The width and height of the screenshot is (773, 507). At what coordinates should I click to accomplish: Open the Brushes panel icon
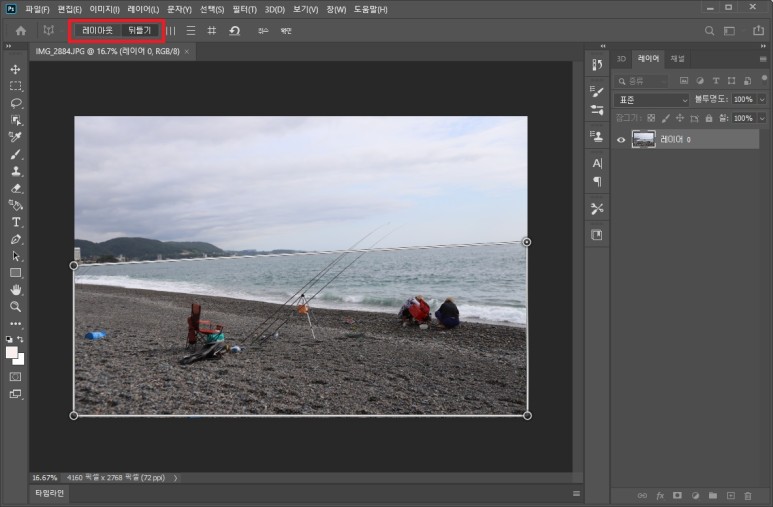(597, 110)
